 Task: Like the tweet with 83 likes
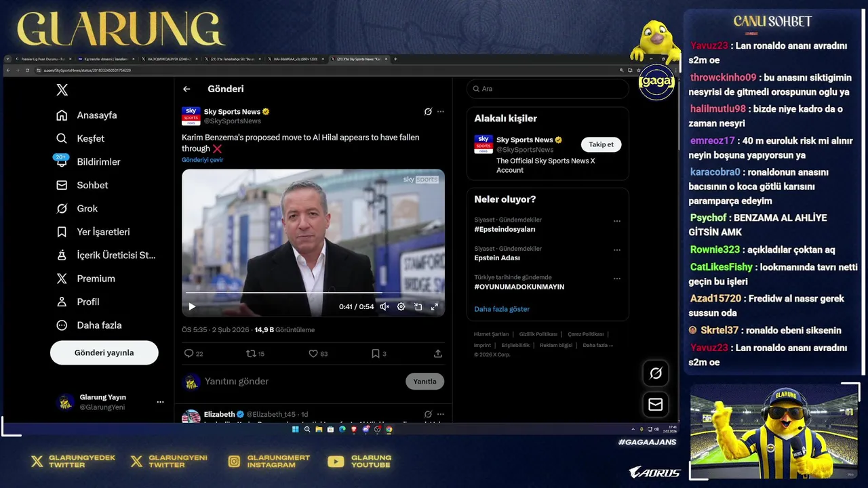pyautogui.click(x=313, y=353)
